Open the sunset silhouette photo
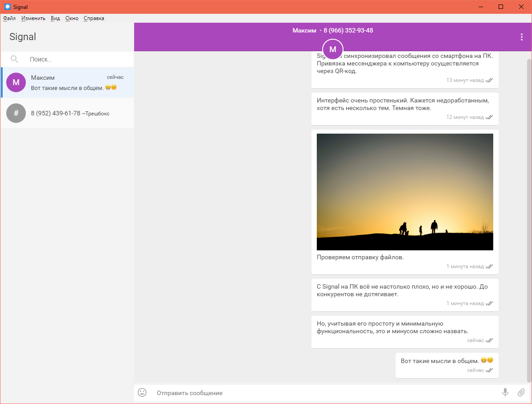The height and width of the screenshot is (404, 532). point(405,192)
